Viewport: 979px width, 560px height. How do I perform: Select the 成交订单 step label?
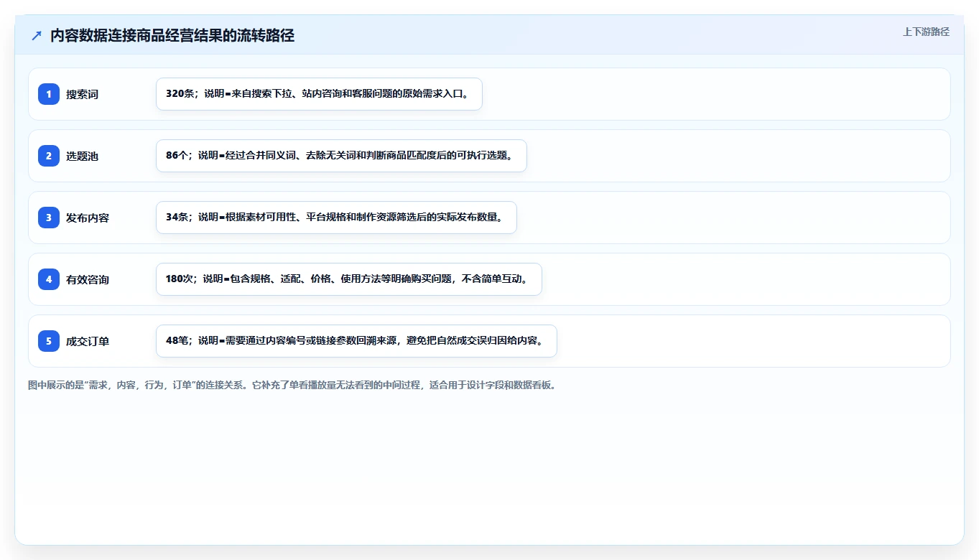click(x=88, y=341)
